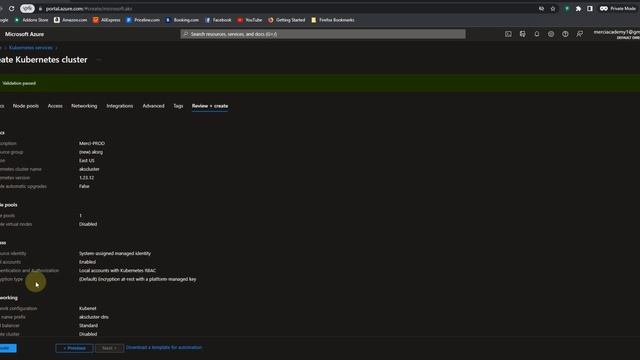Click the Microsoft Azure home title
Image resolution: width=640 pixels, height=360 pixels.
[x=24, y=34]
